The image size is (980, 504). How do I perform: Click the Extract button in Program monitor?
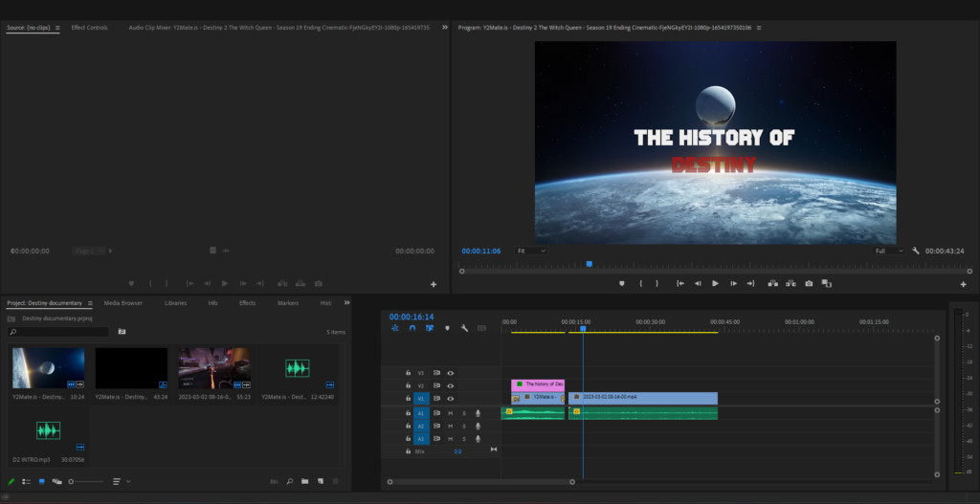(791, 283)
